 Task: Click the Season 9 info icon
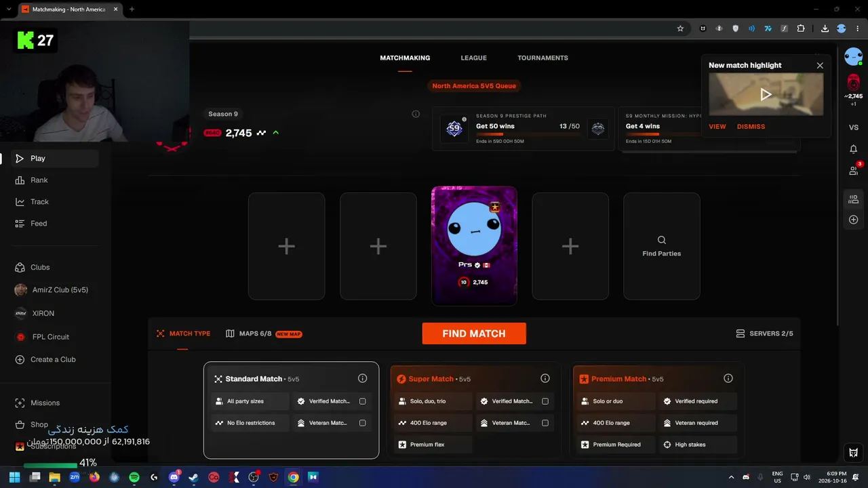tap(416, 114)
